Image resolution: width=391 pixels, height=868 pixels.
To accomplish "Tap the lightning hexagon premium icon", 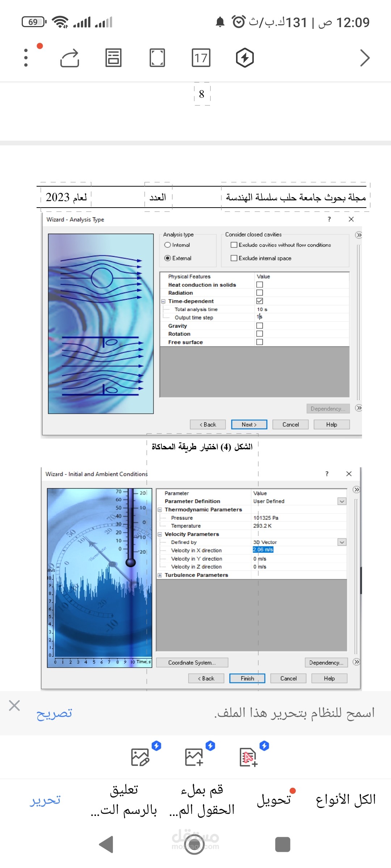I will (x=245, y=58).
